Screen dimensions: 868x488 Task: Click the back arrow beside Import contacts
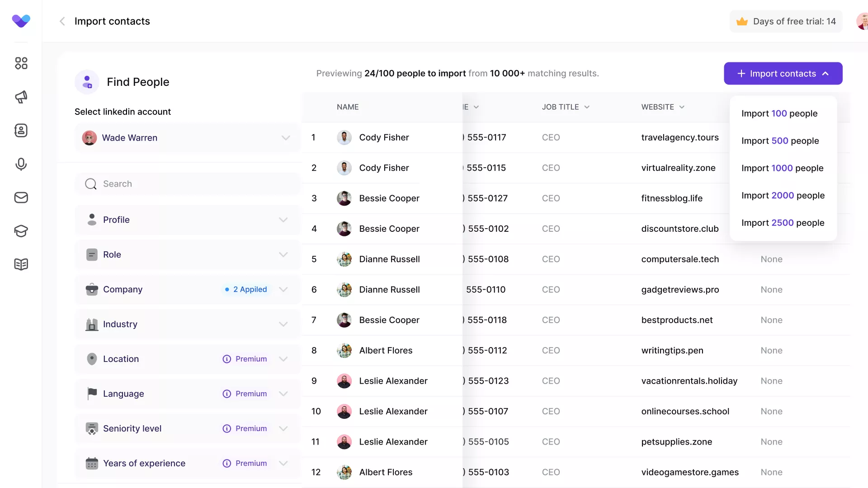[62, 21]
